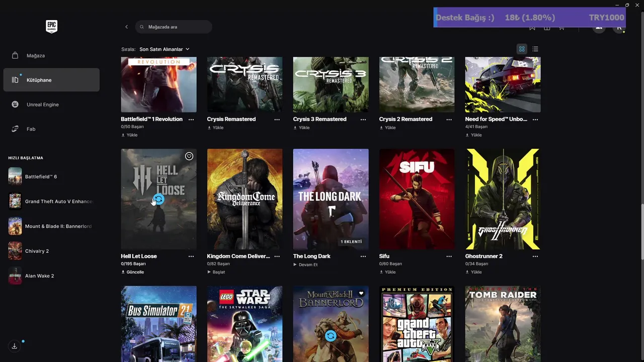Click Yükle under Ghostrunner 2
644x362 pixels.
tap(473, 272)
